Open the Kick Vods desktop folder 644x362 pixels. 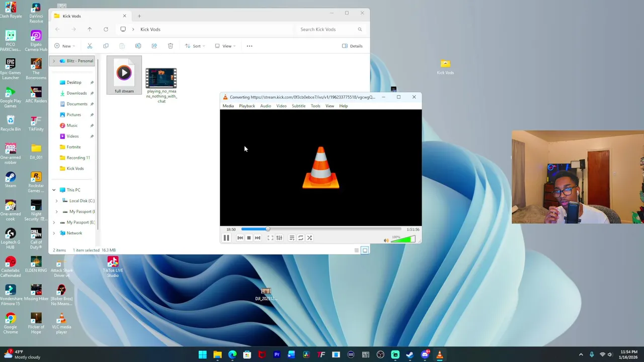point(445,67)
